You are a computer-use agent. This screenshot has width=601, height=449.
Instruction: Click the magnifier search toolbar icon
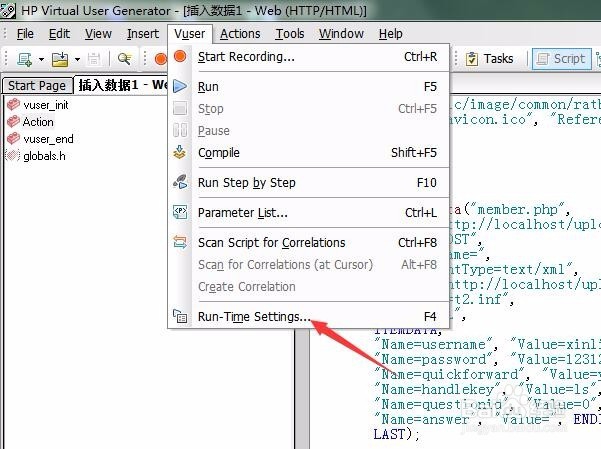click(x=124, y=59)
